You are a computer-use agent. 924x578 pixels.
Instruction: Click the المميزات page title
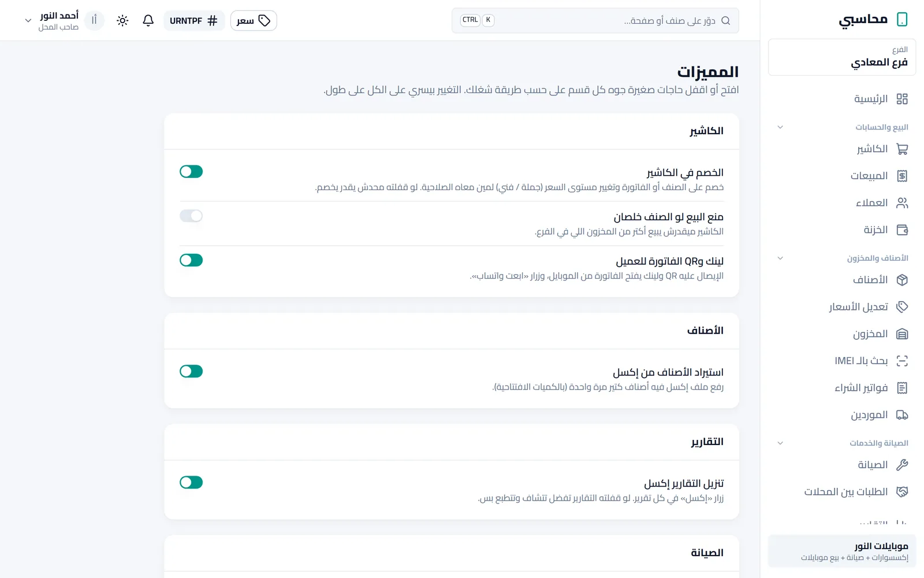708,72
